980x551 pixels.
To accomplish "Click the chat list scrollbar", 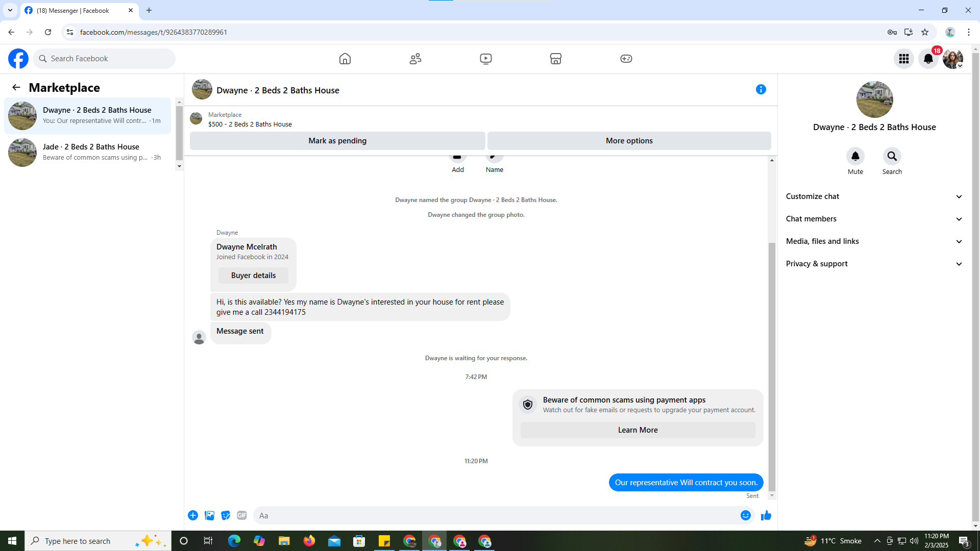I will pyautogui.click(x=179, y=133).
